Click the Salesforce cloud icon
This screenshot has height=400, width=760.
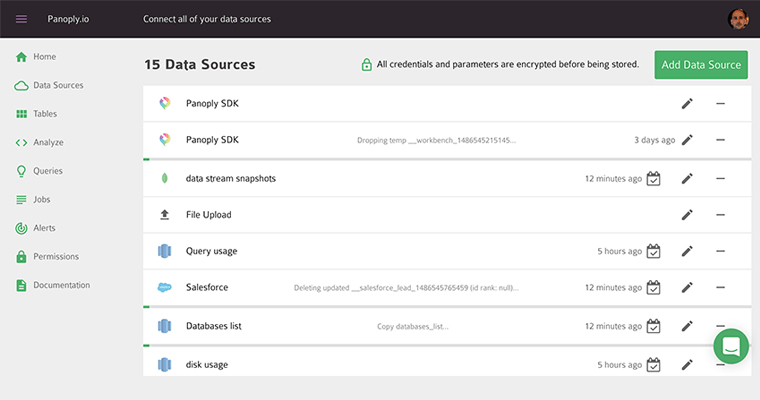(x=165, y=288)
